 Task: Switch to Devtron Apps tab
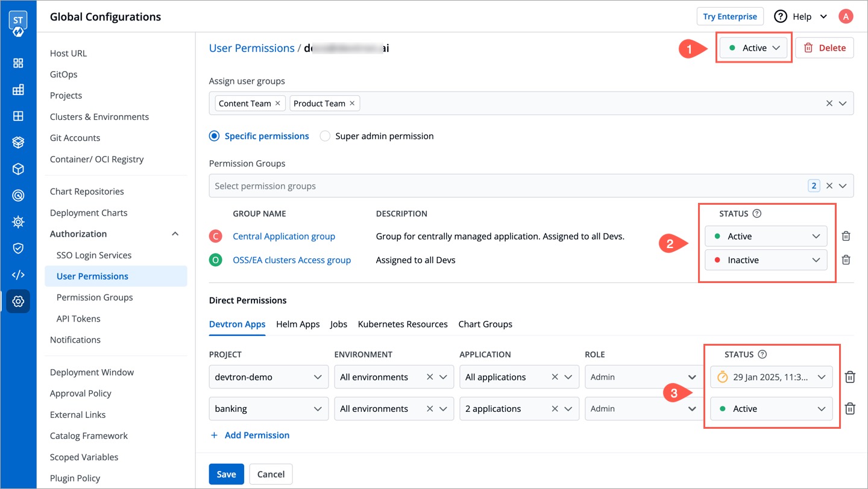(237, 324)
